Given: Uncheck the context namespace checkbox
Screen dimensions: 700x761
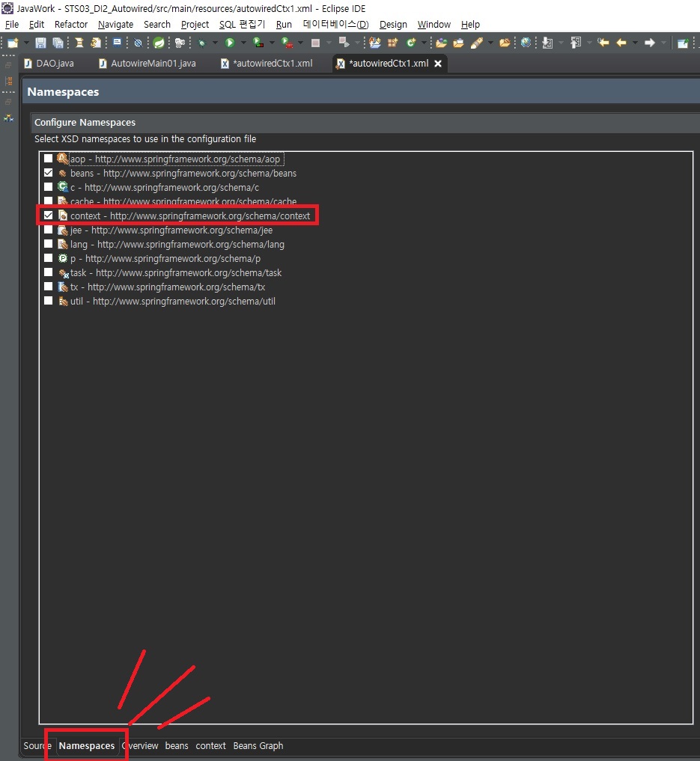Looking at the screenshot, I should point(48,215).
